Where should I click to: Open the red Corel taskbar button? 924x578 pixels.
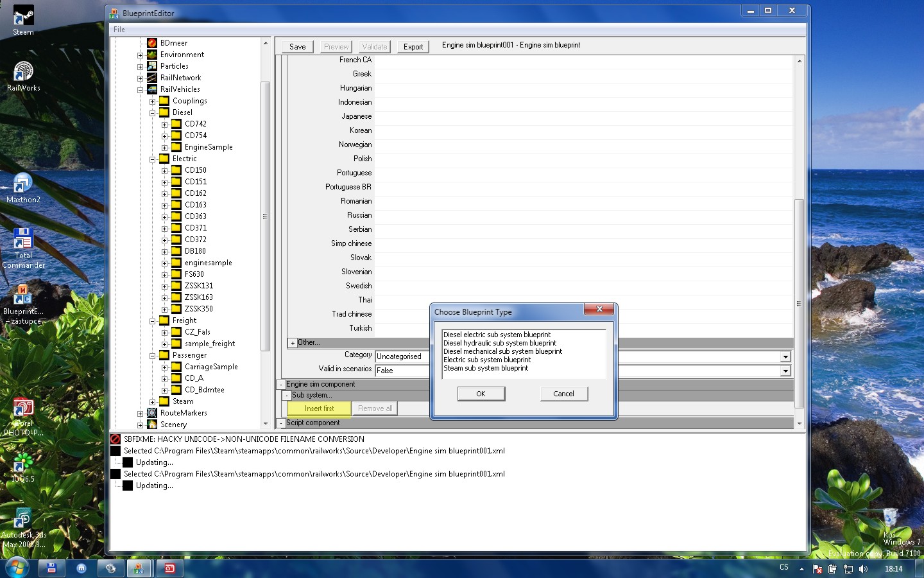(169, 568)
